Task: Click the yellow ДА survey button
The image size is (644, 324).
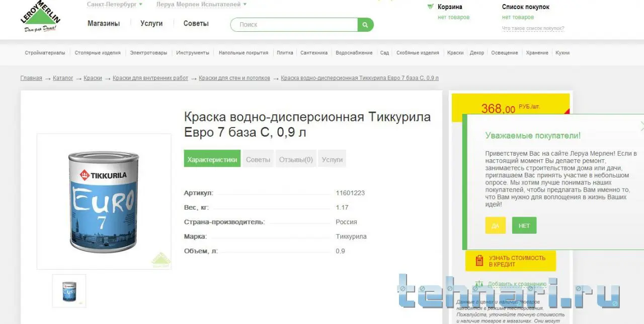Action: [x=496, y=225]
